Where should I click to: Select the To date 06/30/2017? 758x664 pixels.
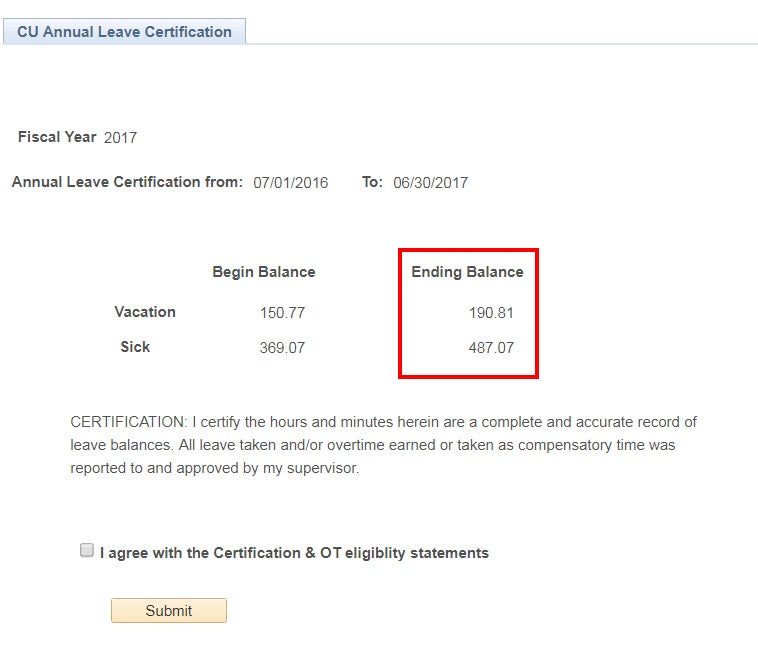(430, 183)
